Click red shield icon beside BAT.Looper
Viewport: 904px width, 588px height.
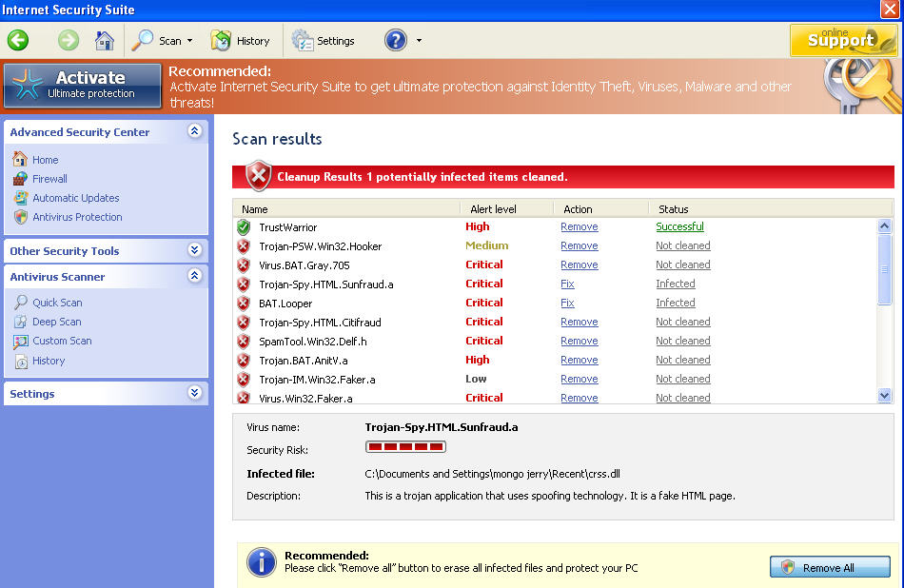click(244, 304)
